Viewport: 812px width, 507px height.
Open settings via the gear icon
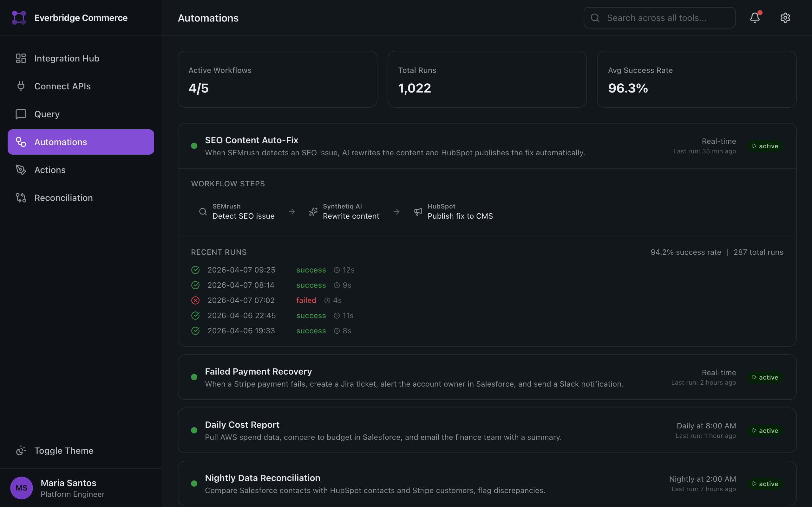point(785,17)
